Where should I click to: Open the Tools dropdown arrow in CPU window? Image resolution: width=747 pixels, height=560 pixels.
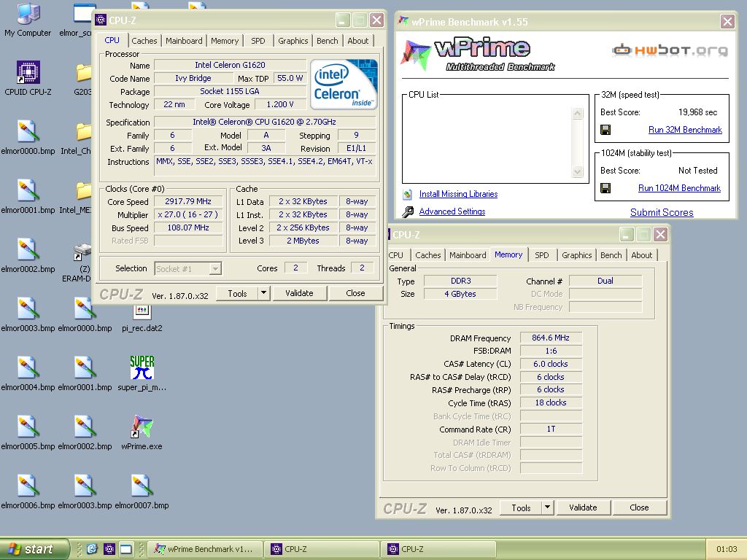[x=263, y=293]
